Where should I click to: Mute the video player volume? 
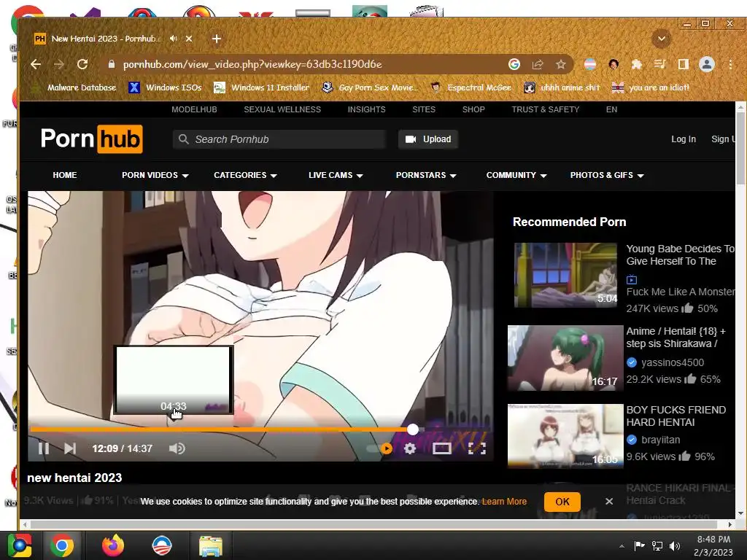(x=177, y=448)
